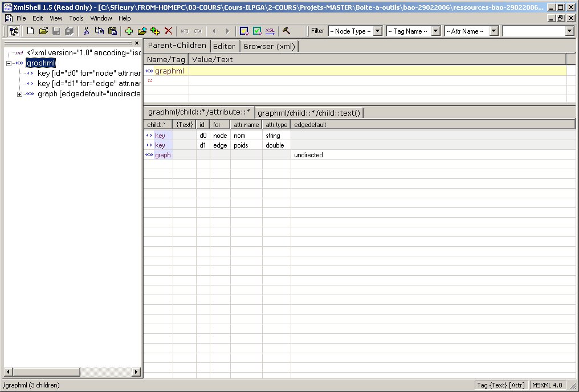579x392 pixels.
Task: Click the red X delete icon
Action: 169,31
